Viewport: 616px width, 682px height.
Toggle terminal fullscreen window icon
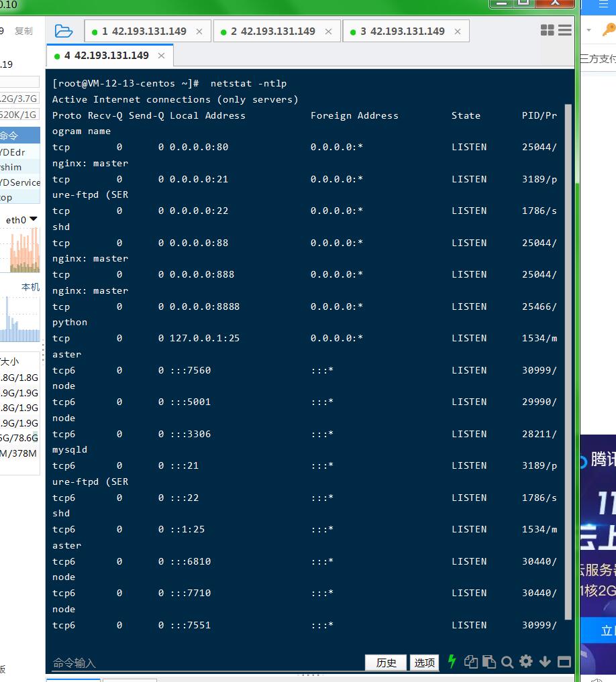[564, 662]
